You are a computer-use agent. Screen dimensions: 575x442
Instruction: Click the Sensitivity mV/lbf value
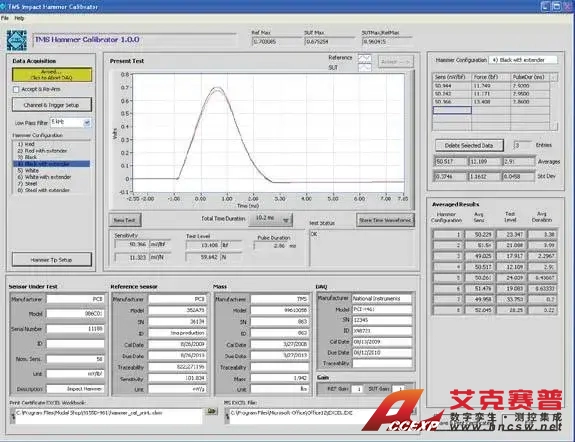(132, 244)
